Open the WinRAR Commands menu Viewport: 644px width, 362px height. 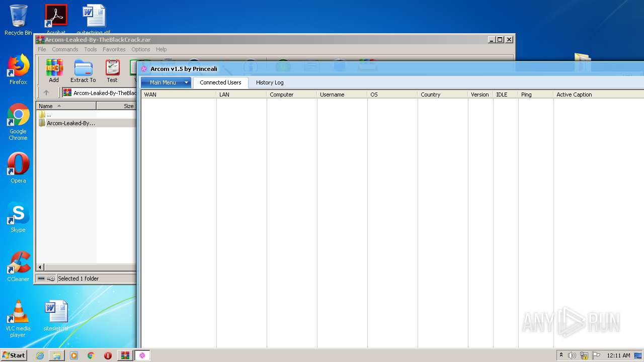click(65, 49)
